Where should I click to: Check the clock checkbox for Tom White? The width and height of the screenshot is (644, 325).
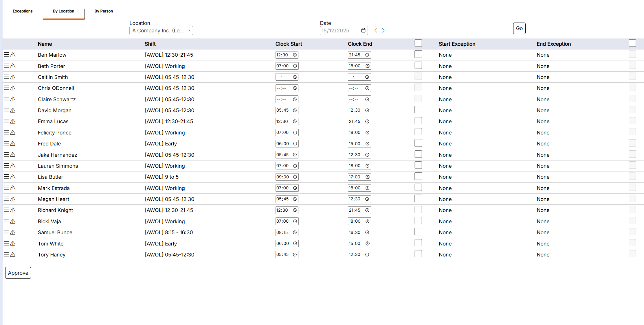point(418,243)
